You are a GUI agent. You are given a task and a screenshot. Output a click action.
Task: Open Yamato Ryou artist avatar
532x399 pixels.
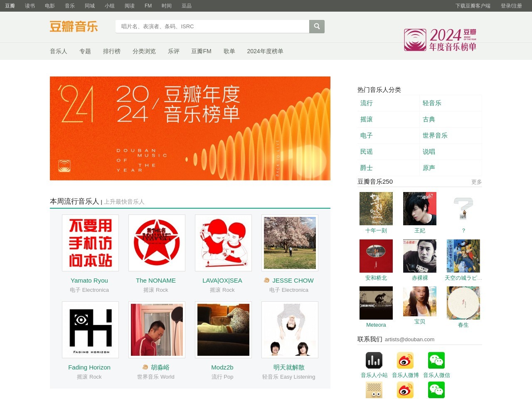pyautogui.click(x=90, y=243)
